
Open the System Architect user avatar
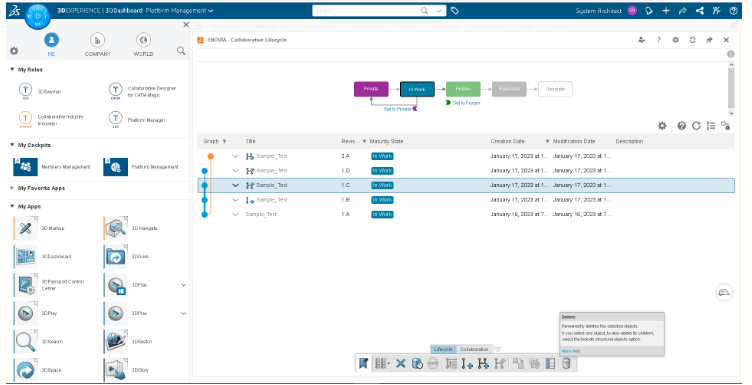pos(632,11)
